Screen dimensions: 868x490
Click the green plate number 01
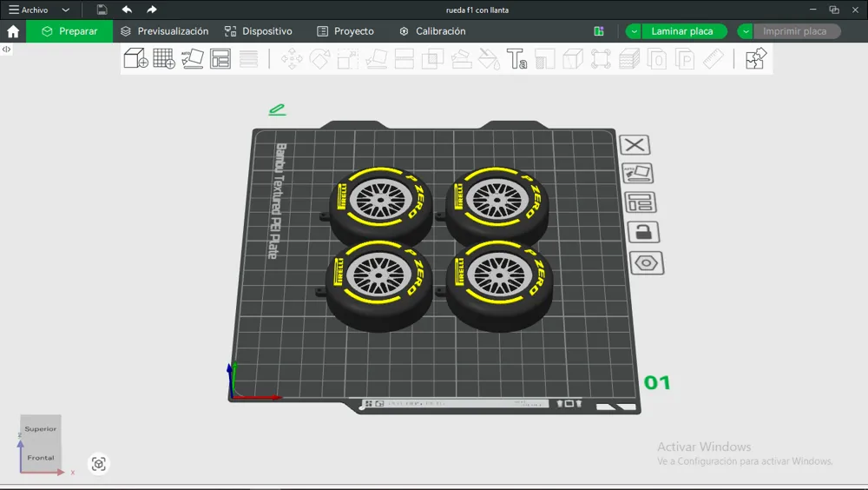click(x=657, y=382)
